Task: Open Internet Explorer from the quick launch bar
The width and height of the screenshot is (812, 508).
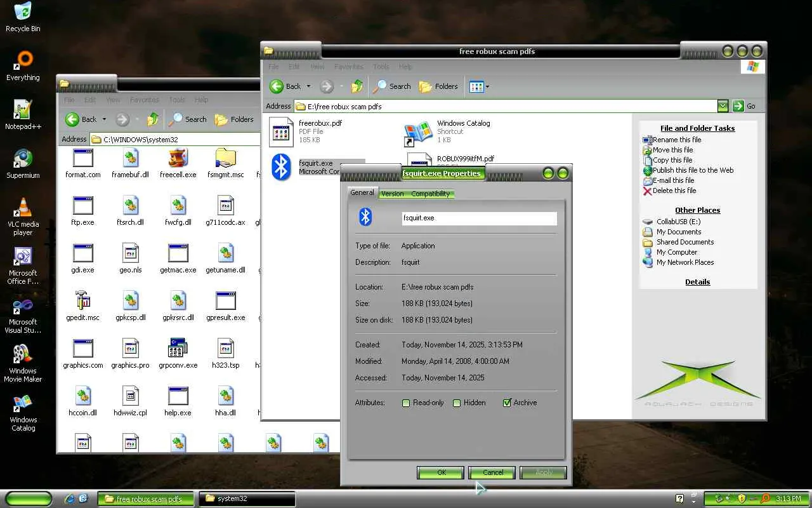Action: point(70,499)
